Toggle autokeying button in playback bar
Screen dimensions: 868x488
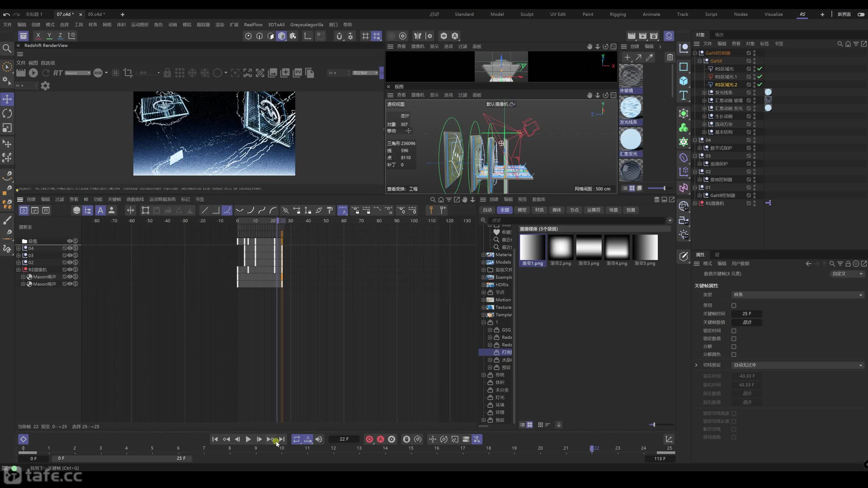pyautogui.click(x=380, y=439)
